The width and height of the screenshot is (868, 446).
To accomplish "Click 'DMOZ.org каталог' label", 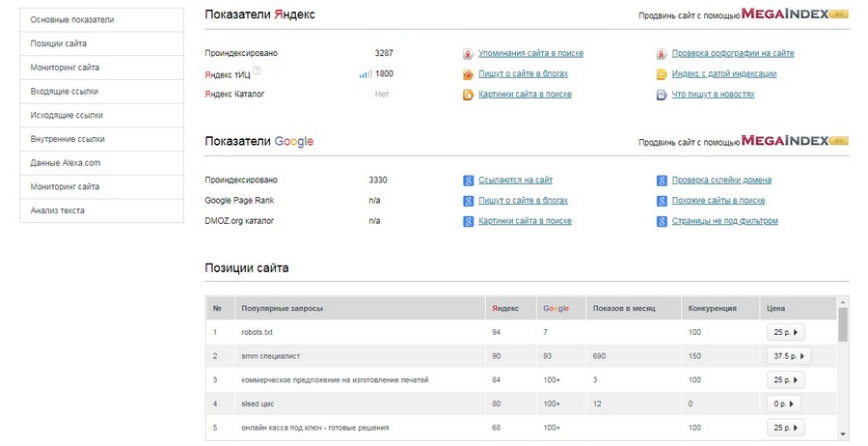I will click(239, 221).
